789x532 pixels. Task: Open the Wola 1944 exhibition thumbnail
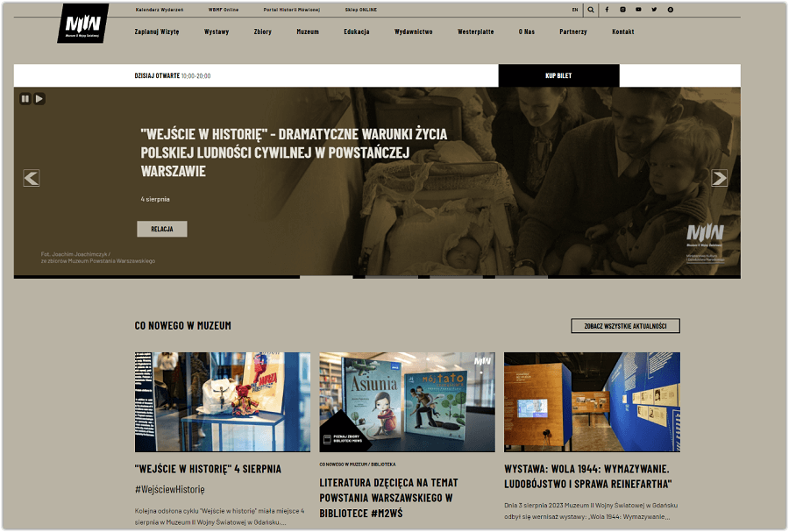point(592,401)
